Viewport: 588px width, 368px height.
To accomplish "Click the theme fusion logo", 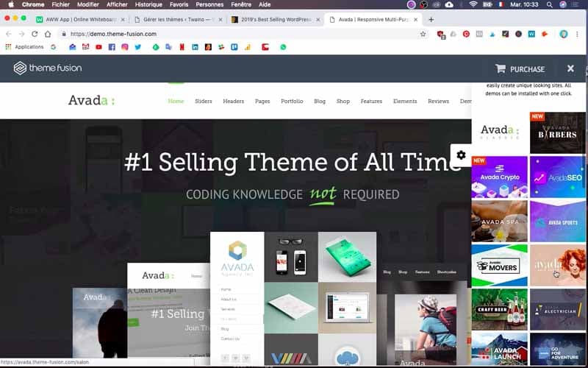I will [x=48, y=68].
